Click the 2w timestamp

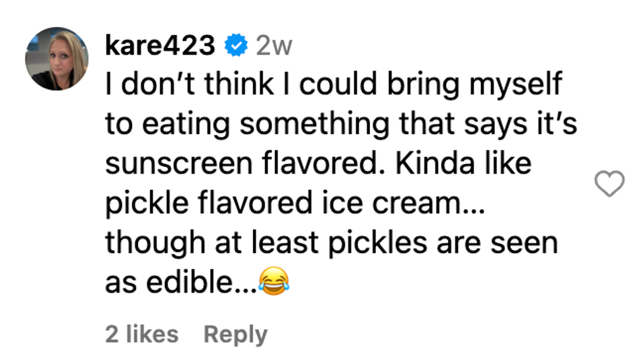[x=274, y=46]
